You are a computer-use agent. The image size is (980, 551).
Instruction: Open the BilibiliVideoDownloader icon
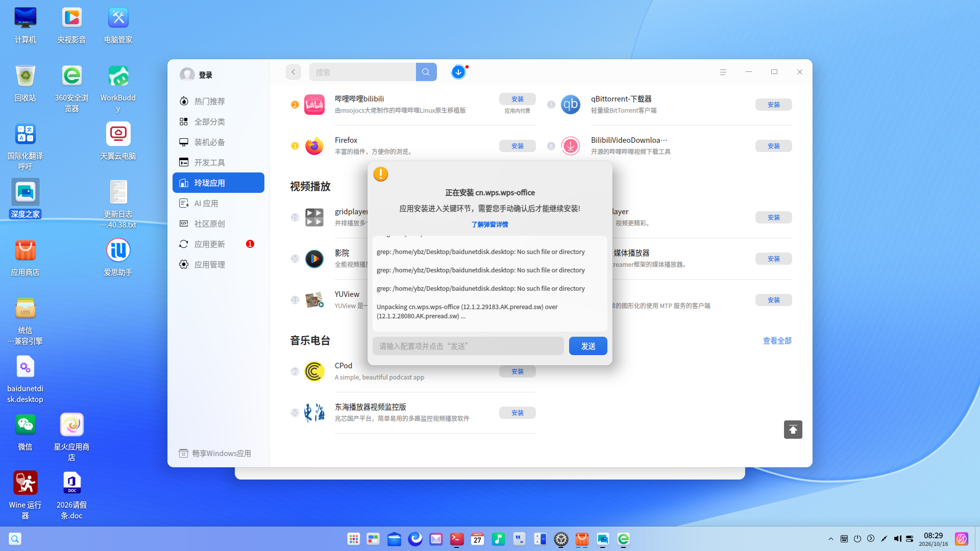pyautogui.click(x=571, y=146)
